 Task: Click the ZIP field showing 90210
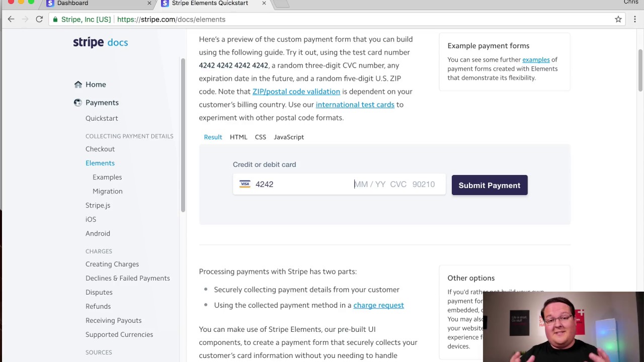coord(424,184)
